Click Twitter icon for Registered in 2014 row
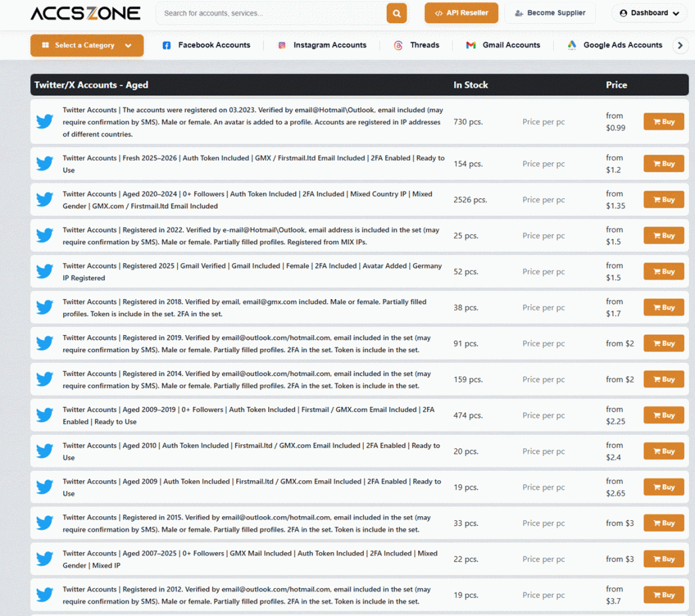The height and width of the screenshot is (616, 695). pos(45,379)
